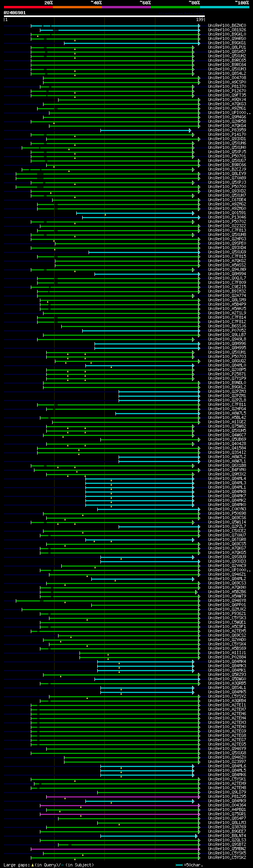Viewport: 253px width, 868px height.
Task: Select label UniRef100_O23997
Action: [227, 762]
